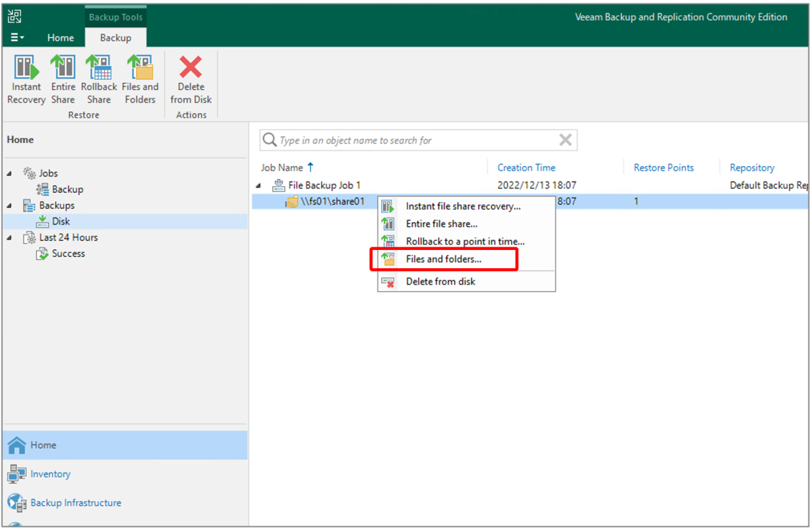Click the Entire Share restore icon

pyautogui.click(x=63, y=80)
